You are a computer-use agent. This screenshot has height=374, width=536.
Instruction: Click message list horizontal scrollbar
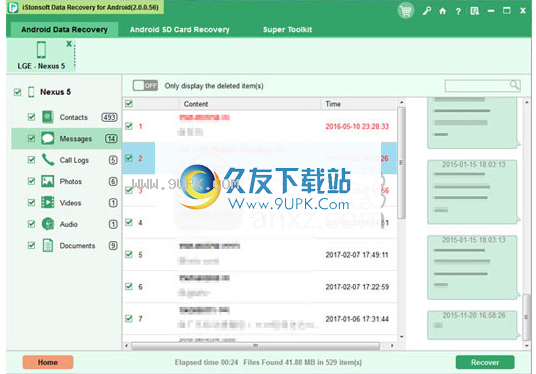click(255, 346)
